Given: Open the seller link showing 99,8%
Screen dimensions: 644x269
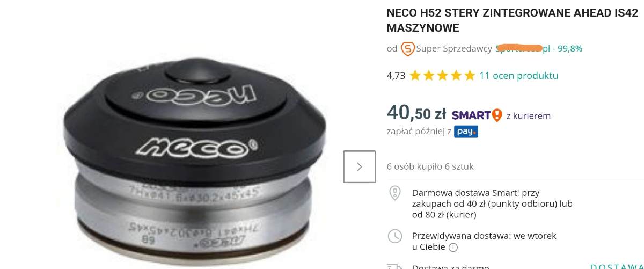Looking at the screenshot, I should tap(539, 48).
